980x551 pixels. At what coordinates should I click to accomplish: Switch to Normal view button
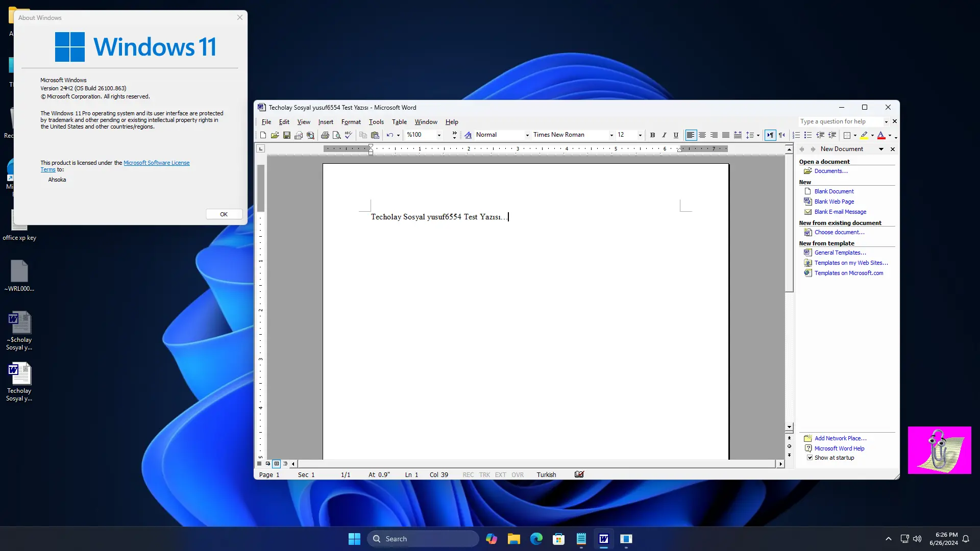tap(259, 464)
